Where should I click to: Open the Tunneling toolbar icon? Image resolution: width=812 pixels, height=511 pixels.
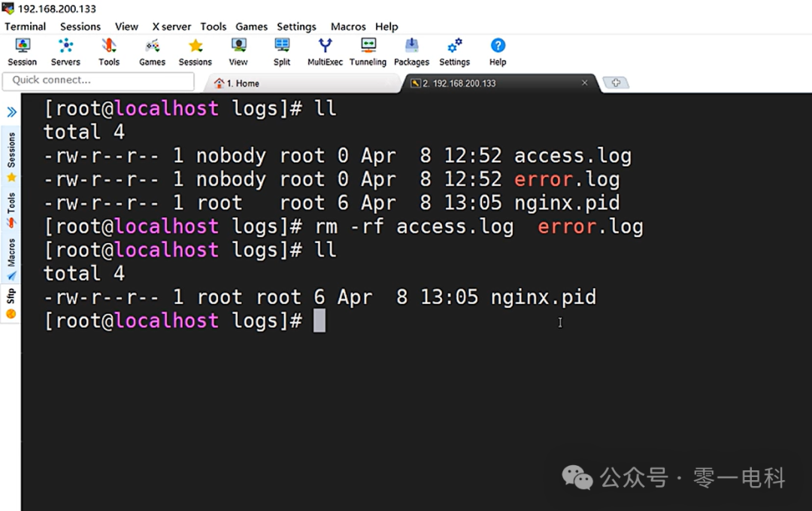click(368, 52)
